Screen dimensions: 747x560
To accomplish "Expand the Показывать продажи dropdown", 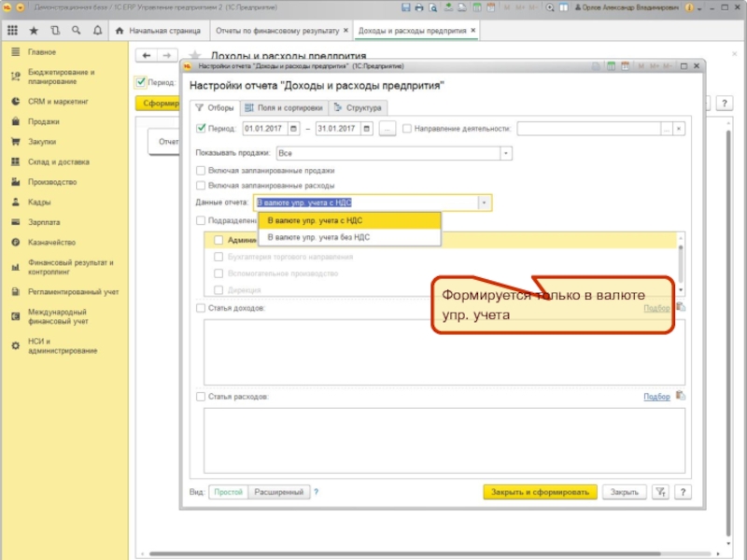I will click(505, 151).
